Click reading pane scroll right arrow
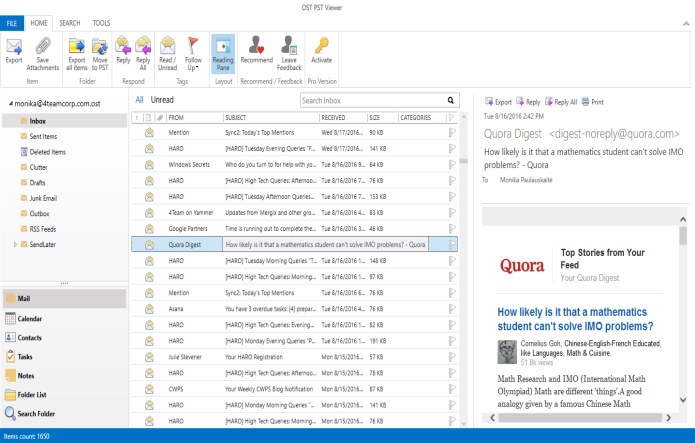Screen dimensions: 695x443 click(668, 417)
